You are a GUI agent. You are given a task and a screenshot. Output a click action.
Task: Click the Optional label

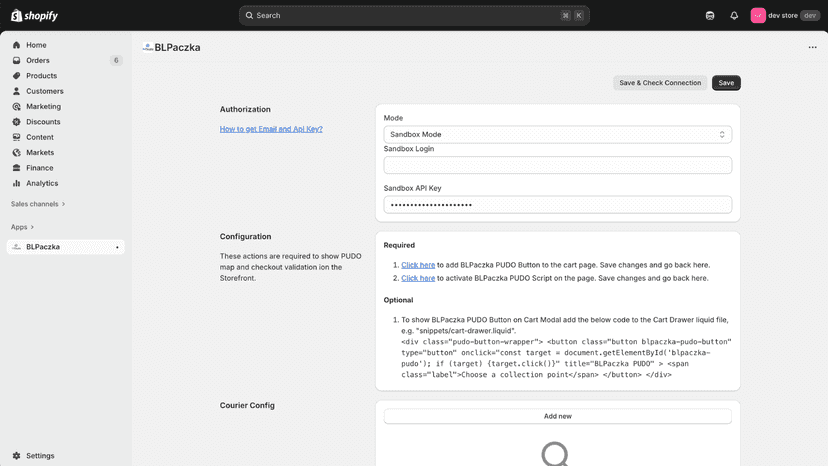pos(398,300)
